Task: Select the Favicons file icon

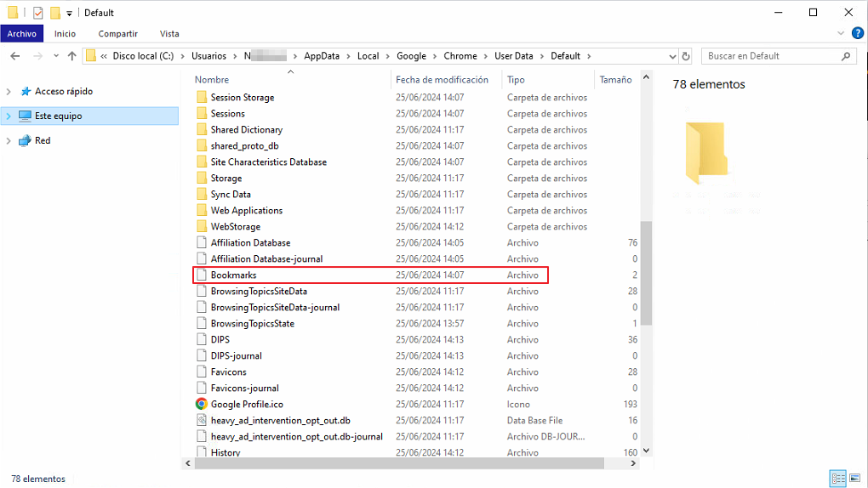Action: tap(202, 372)
